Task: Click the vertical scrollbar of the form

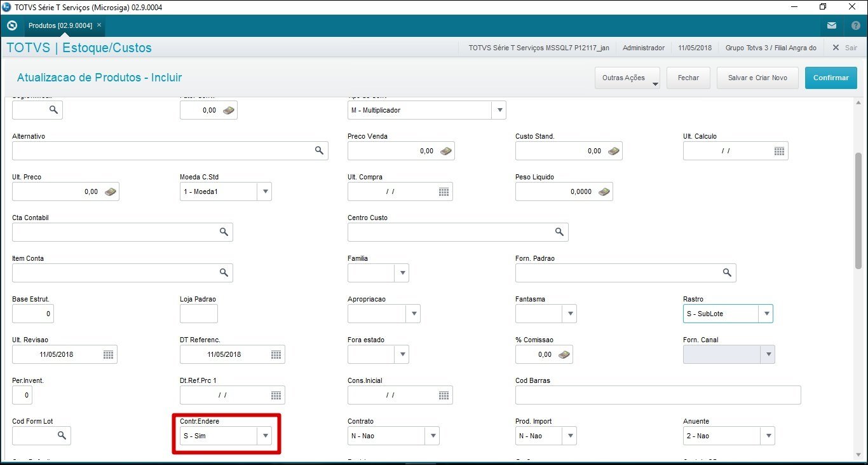Action: (x=858, y=210)
